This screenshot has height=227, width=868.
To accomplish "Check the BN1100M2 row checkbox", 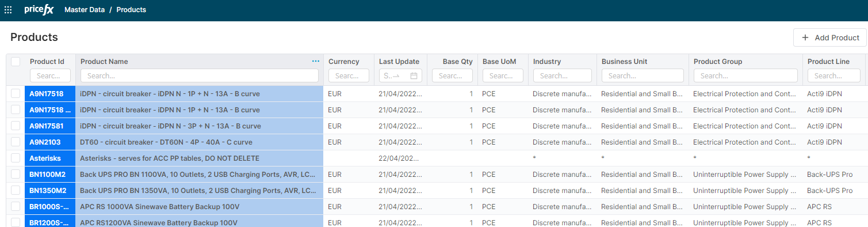I will (x=16, y=175).
